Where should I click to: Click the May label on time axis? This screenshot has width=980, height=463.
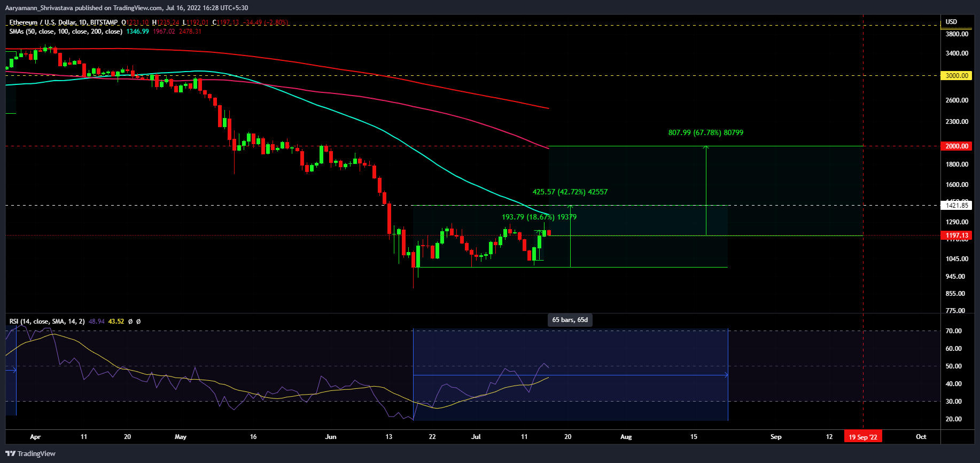click(181, 437)
